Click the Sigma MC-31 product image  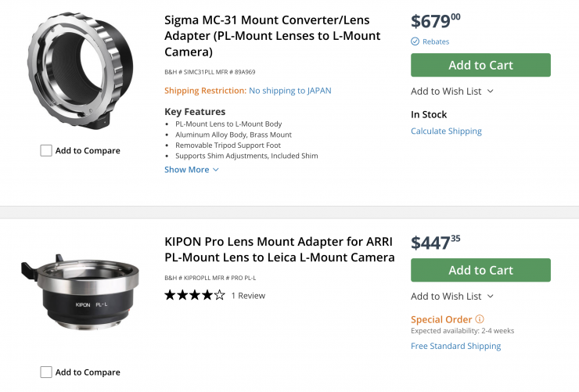tap(81, 70)
